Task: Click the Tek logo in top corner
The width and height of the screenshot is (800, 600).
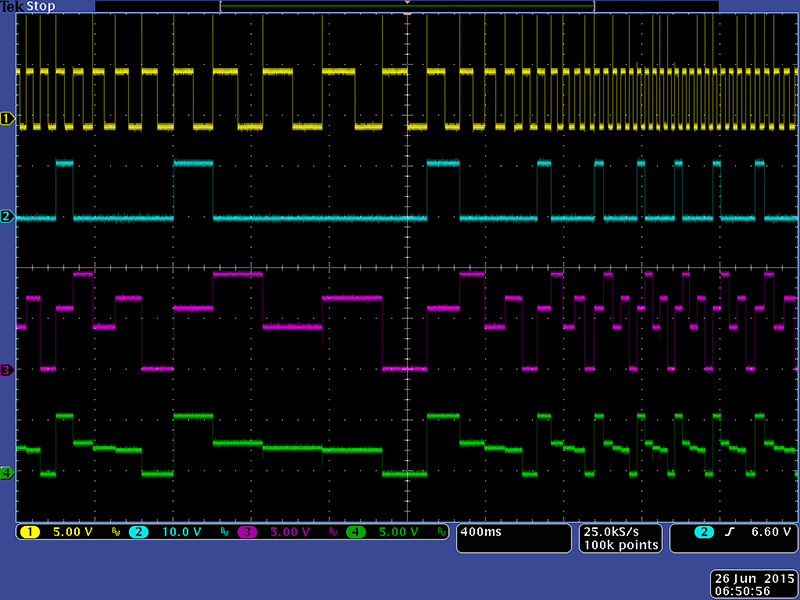Action: pyautogui.click(x=13, y=6)
